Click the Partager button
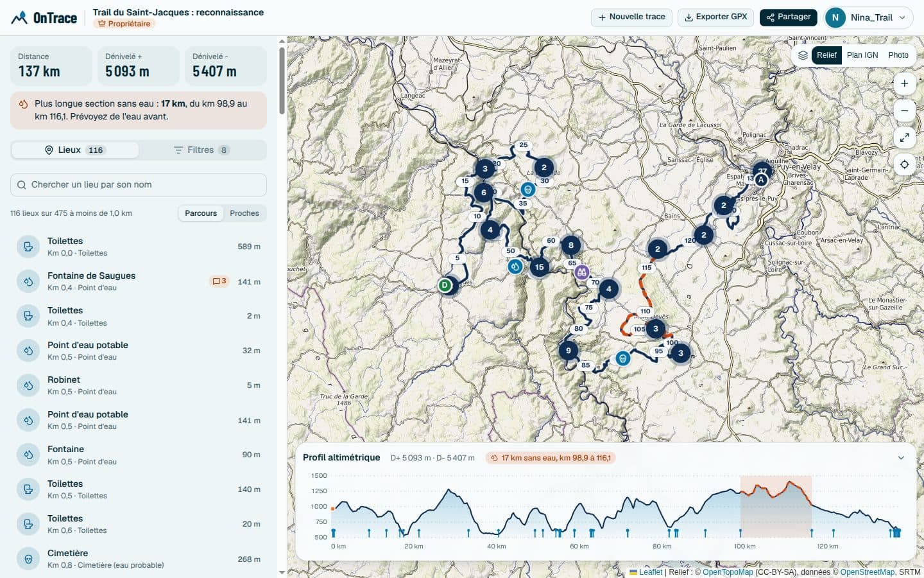The image size is (924, 578). [789, 17]
